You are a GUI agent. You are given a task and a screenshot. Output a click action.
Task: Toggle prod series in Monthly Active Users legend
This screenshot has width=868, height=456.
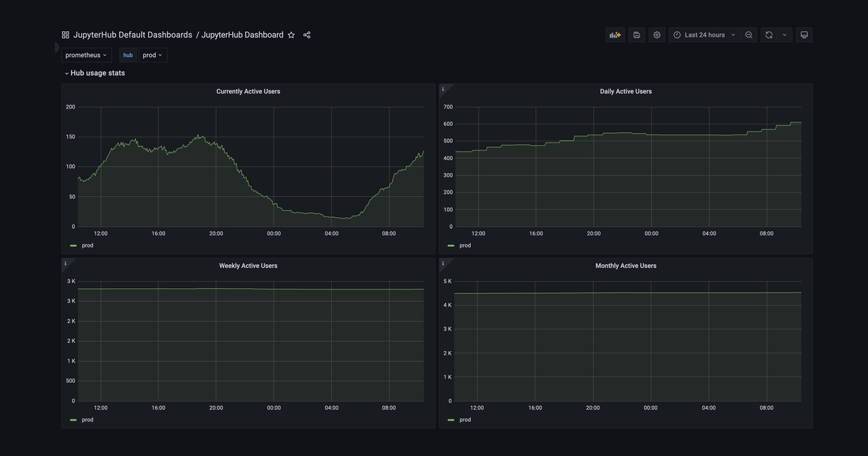[459, 420]
